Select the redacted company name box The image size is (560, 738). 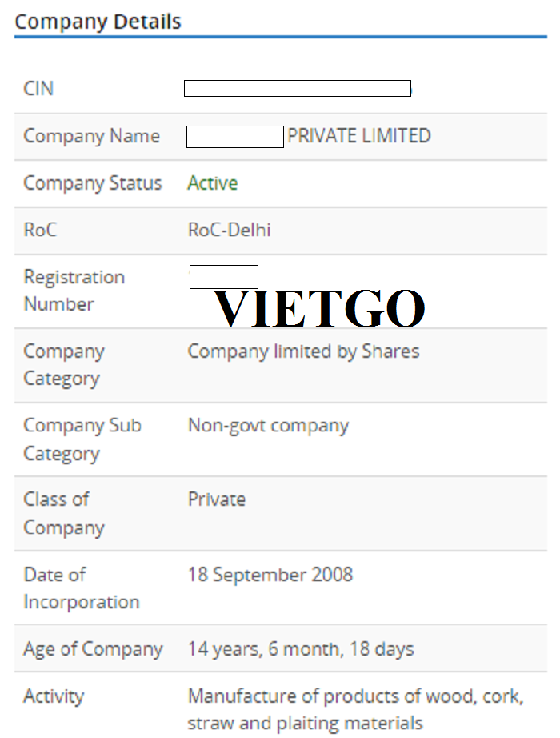click(x=235, y=137)
